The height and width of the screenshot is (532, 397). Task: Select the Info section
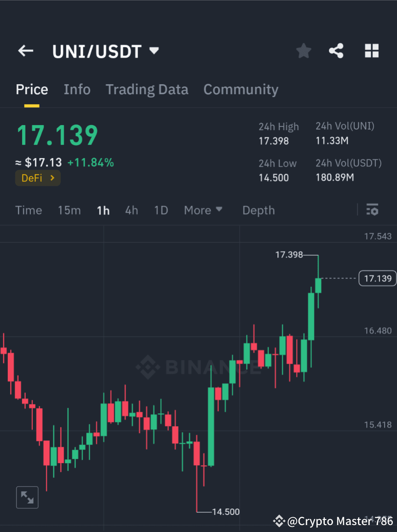(77, 89)
